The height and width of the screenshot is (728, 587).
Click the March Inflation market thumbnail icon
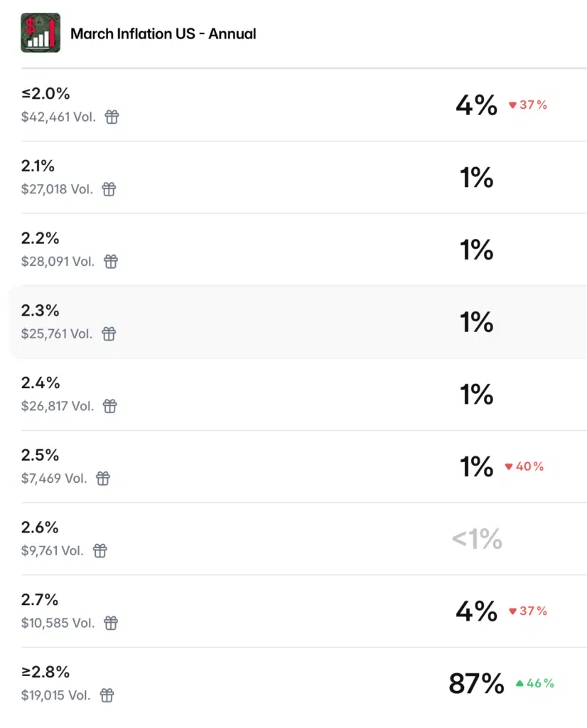(41, 33)
